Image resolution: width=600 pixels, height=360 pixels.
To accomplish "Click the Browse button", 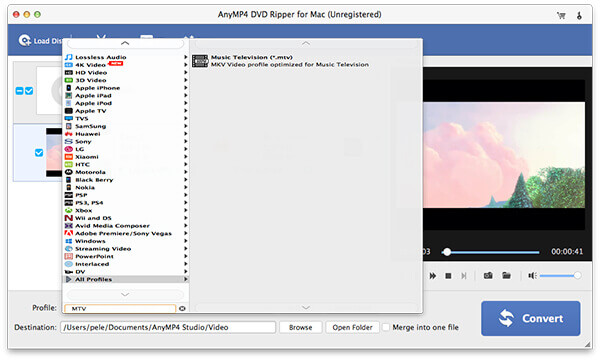I will [x=300, y=327].
